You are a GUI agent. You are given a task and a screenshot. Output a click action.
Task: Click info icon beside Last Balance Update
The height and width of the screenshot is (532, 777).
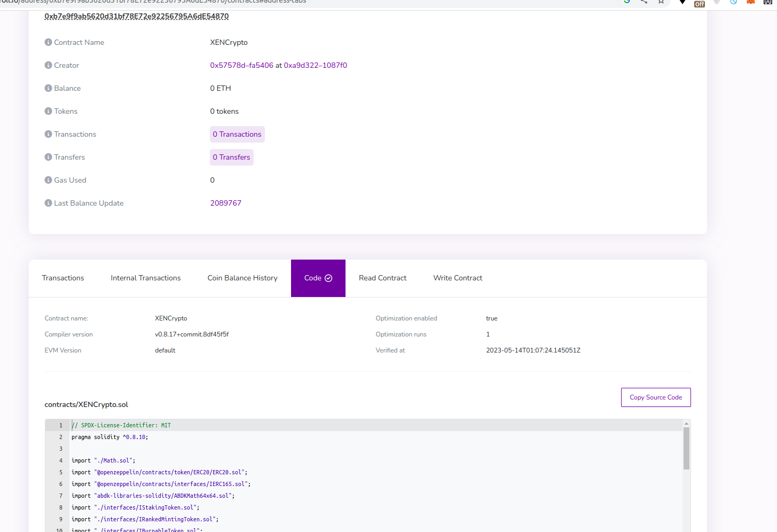tap(48, 203)
